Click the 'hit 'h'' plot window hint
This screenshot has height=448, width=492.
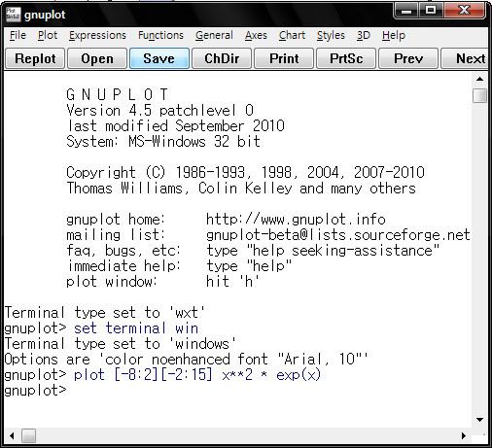232,281
